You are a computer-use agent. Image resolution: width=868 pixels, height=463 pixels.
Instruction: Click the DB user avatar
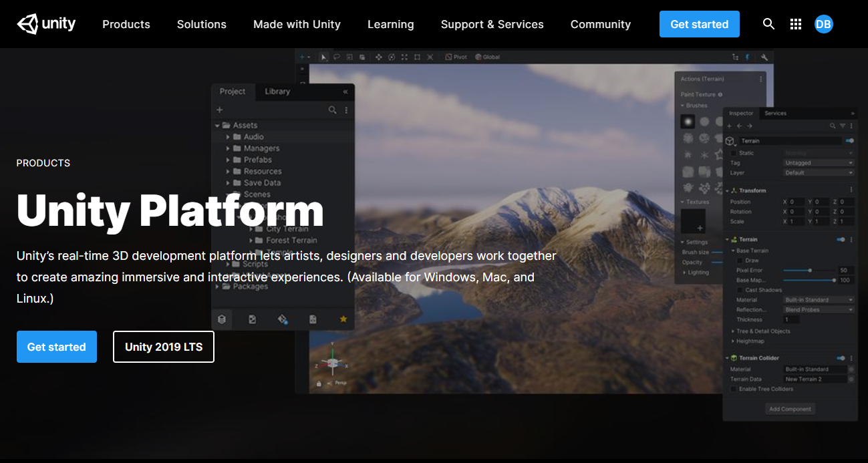click(823, 24)
